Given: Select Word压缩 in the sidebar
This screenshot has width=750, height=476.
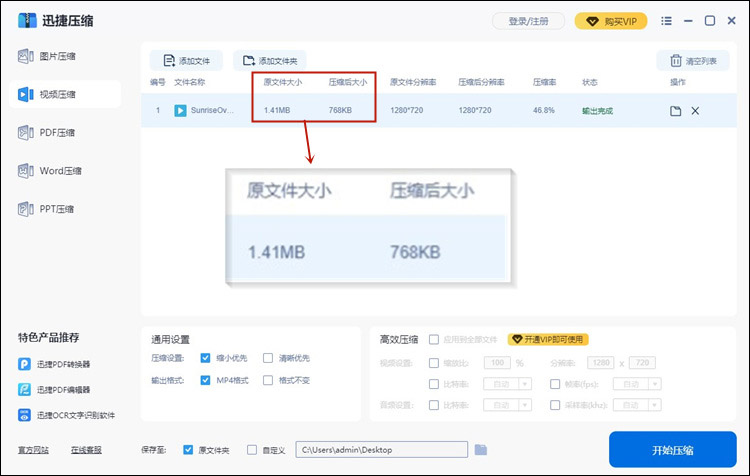Looking at the screenshot, I should 50,171.
